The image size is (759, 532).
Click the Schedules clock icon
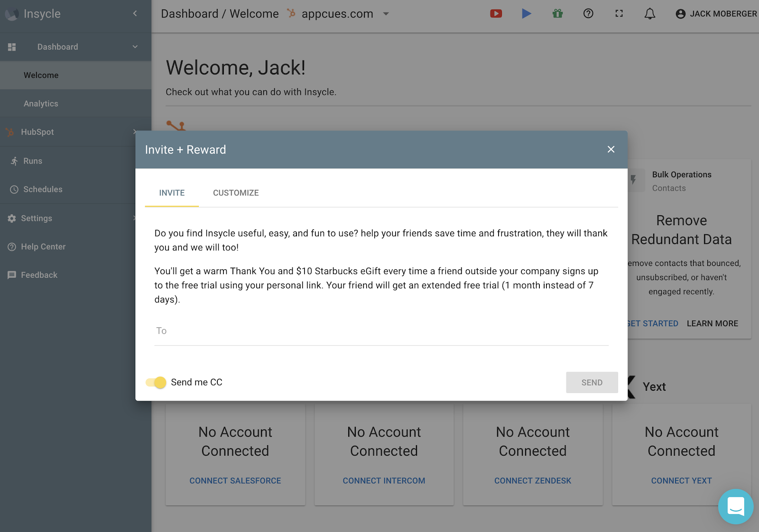pos(14,190)
